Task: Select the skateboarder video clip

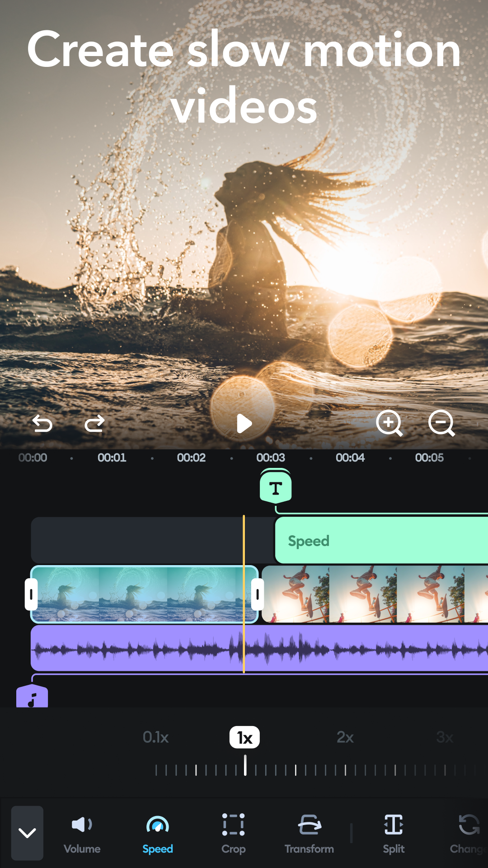Action: coord(375,594)
